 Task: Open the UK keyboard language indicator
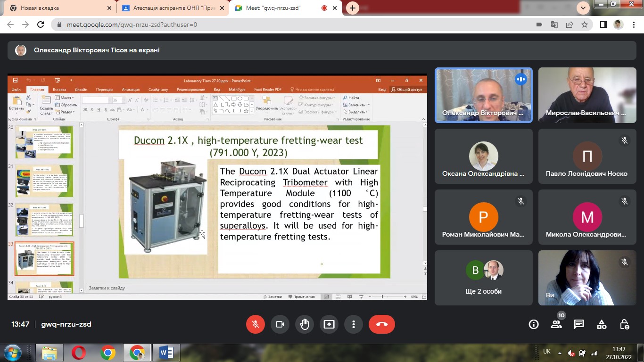pyautogui.click(x=547, y=352)
